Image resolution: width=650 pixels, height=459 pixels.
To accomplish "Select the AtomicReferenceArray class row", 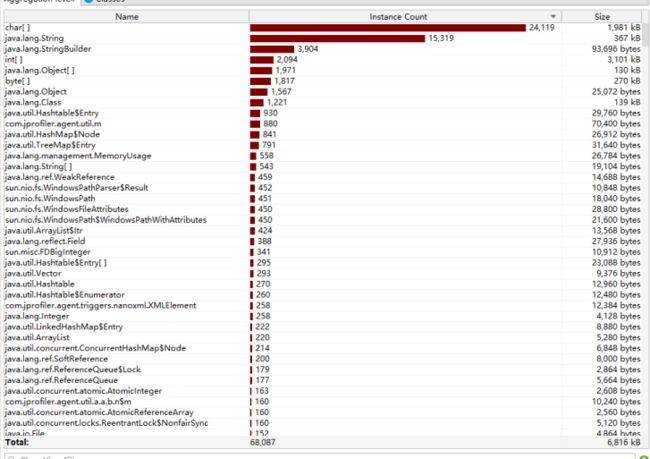I will (323, 412).
